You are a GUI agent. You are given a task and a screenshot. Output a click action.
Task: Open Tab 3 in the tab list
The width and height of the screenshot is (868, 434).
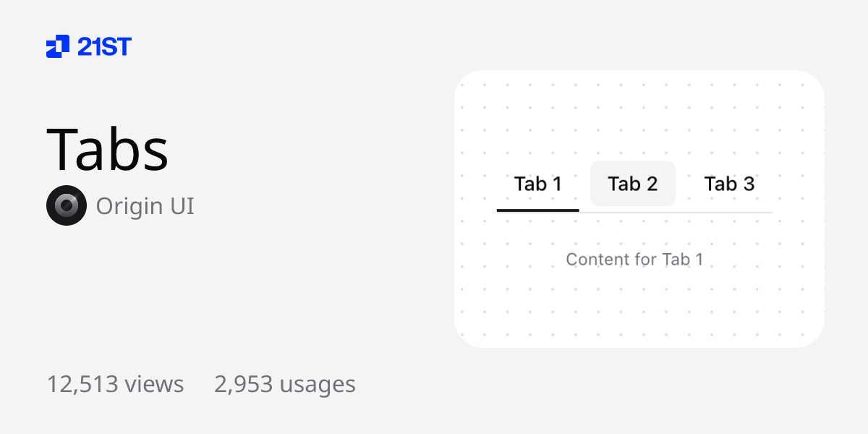click(x=729, y=184)
